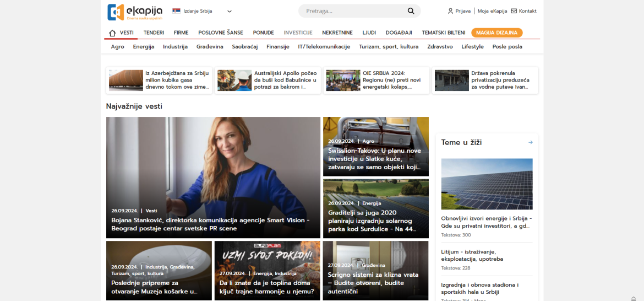Click the Najvažnije vesti heading
Image resolution: width=644 pixels, height=301 pixels.
pos(134,106)
